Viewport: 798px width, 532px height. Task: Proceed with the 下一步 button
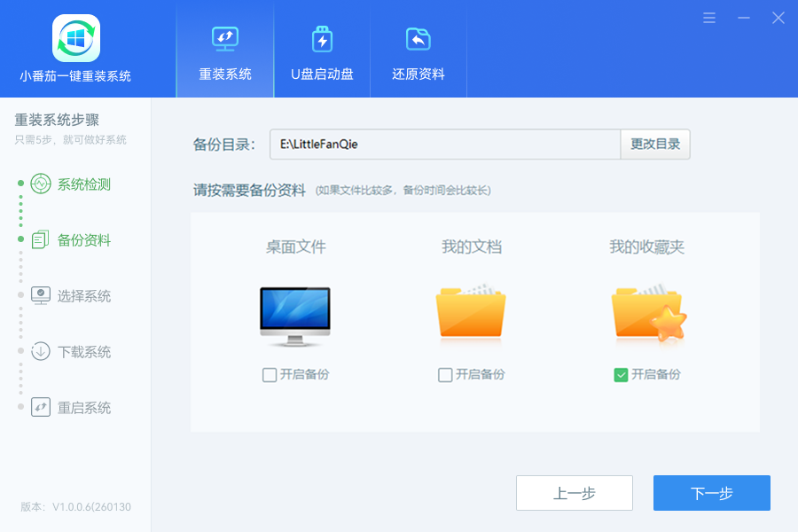(x=712, y=493)
